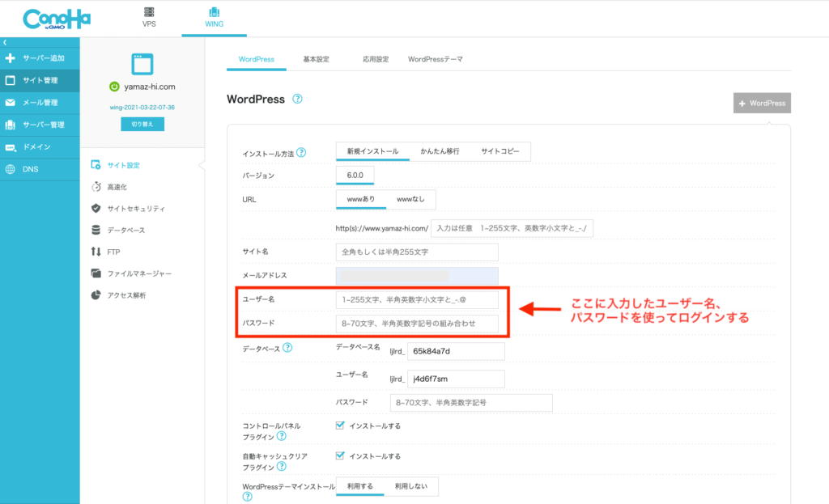Click the 高速化 stopwatch icon
829x504 pixels.
(x=96, y=187)
